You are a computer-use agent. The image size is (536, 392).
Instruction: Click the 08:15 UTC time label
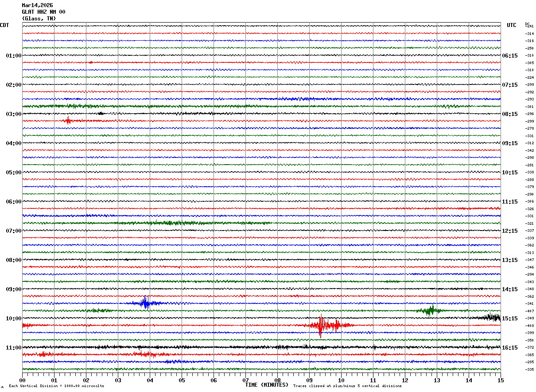click(510, 114)
